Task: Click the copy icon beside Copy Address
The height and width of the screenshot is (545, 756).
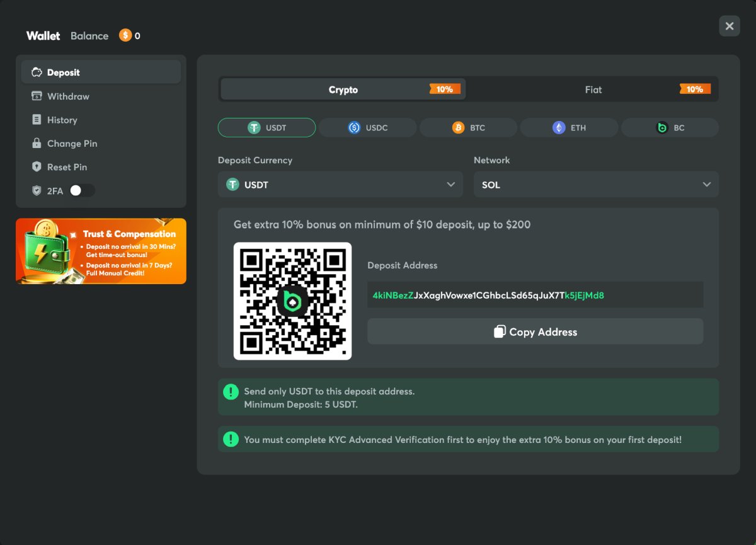Action: 500,331
